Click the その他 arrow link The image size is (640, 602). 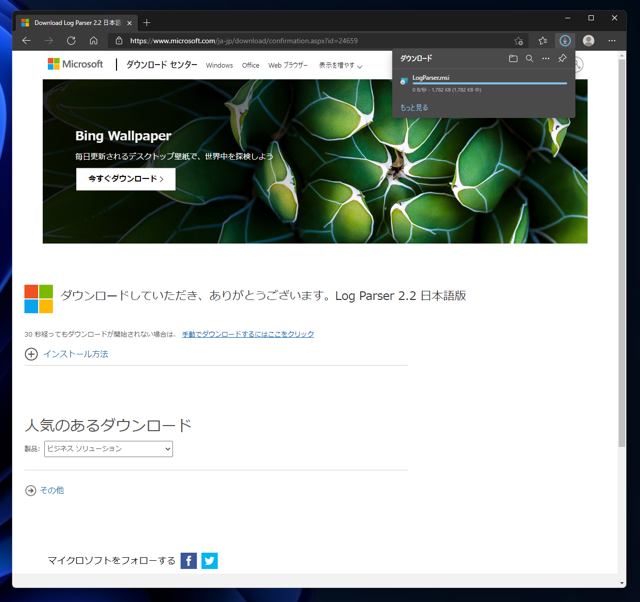pyautogui.click(x=44, y=490)
